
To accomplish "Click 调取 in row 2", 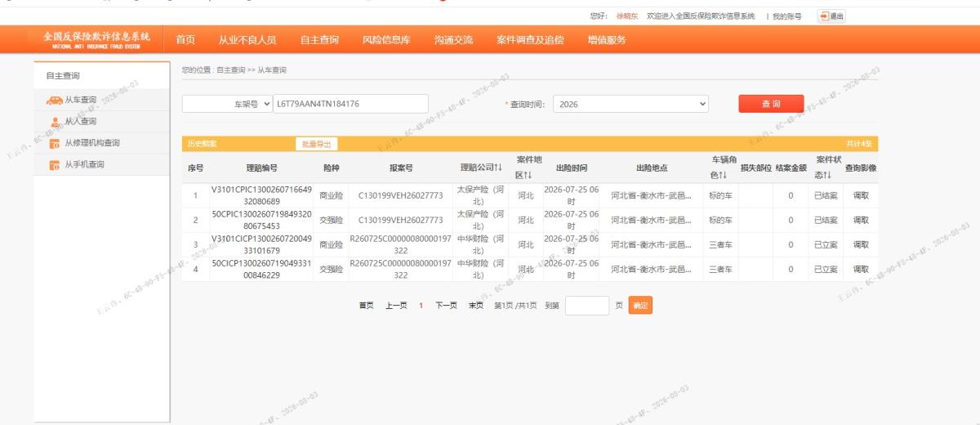I will pyautogui.click(x=861, y=220).
